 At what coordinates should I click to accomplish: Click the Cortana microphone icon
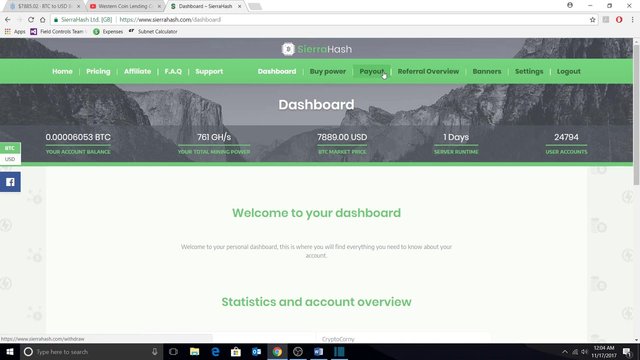click(x=155, y=351)
